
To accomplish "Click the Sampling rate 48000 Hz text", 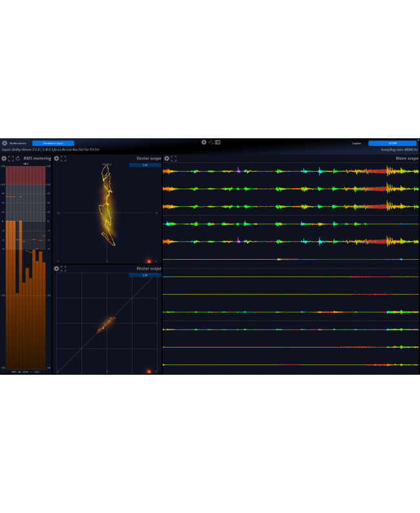I will pos(399,149).
